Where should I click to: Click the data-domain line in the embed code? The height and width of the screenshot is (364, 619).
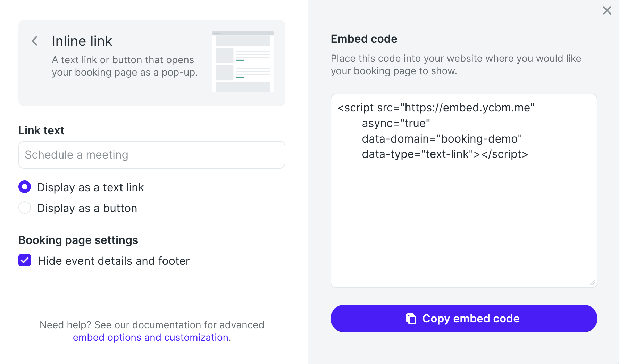(442, 139)
